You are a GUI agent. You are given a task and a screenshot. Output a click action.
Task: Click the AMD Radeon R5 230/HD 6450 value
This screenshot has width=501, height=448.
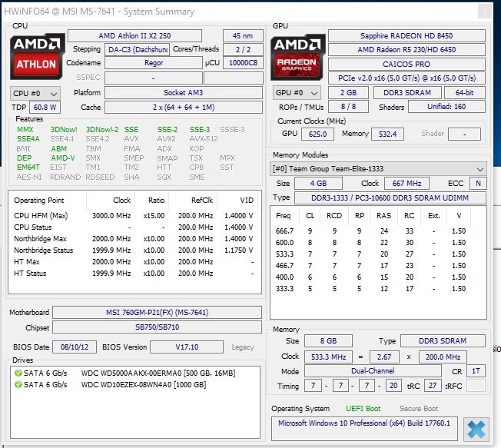click(x=406, y=49)
